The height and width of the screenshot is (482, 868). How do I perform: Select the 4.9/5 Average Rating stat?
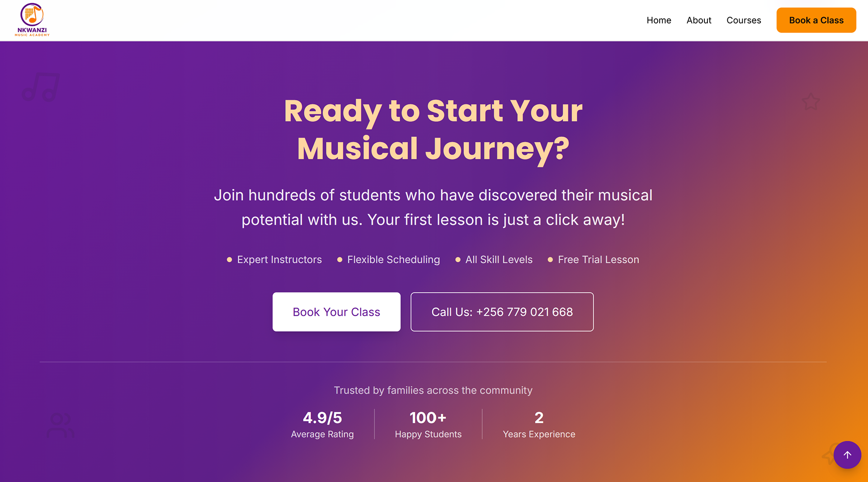coord(322,424)
